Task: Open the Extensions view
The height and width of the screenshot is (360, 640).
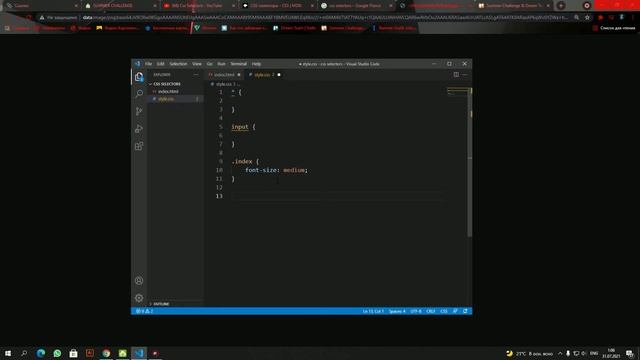Action: 139,146
